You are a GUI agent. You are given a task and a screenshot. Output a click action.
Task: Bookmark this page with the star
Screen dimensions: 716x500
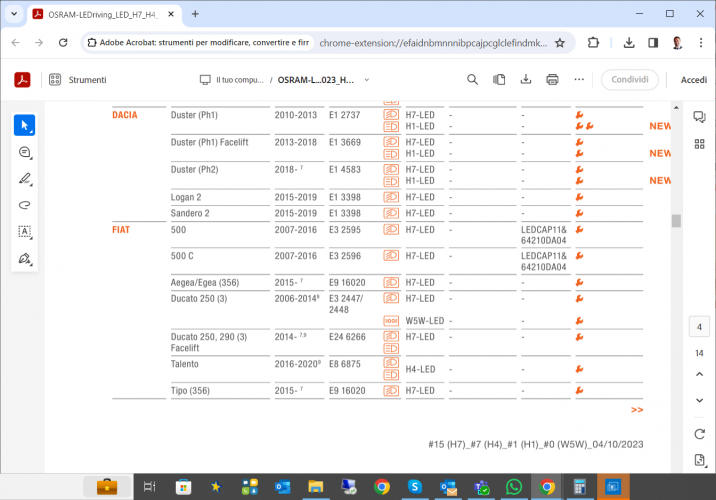tap(560, 43)
